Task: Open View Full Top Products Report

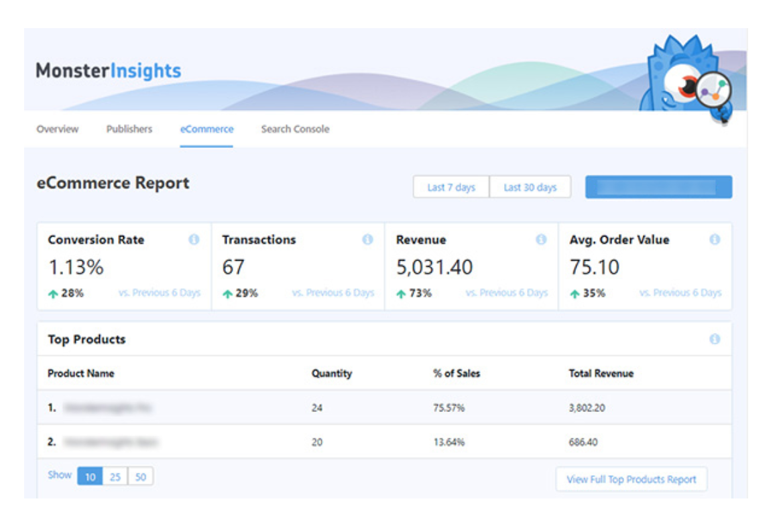Action: (x=631, y=480)
